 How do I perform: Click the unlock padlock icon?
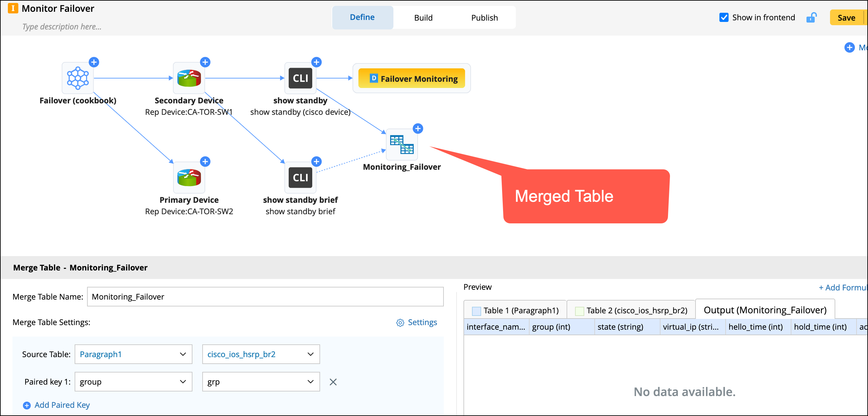[811, 18]
